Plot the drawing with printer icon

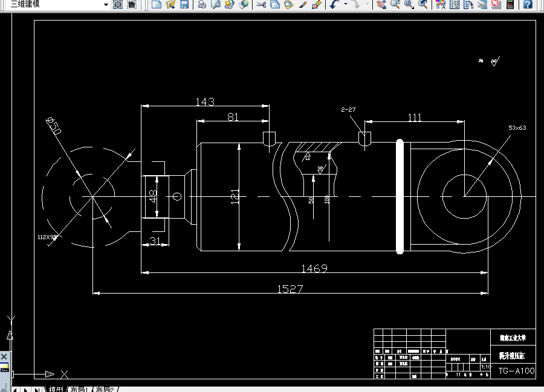pos(202,4)
